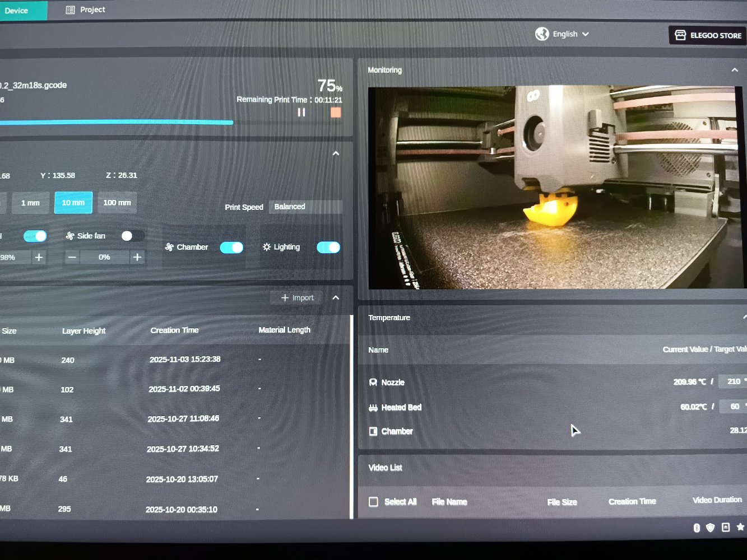Image resolution: width=747 pixels, height=560 pixels.
Task: Select the 100 mm step button
Action: click(117, 203)
